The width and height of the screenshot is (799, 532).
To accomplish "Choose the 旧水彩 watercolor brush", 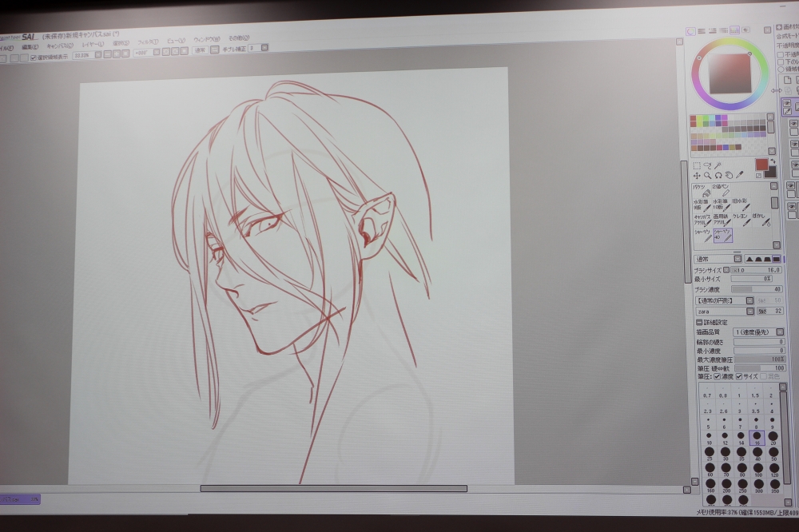I will pos(741,205).
